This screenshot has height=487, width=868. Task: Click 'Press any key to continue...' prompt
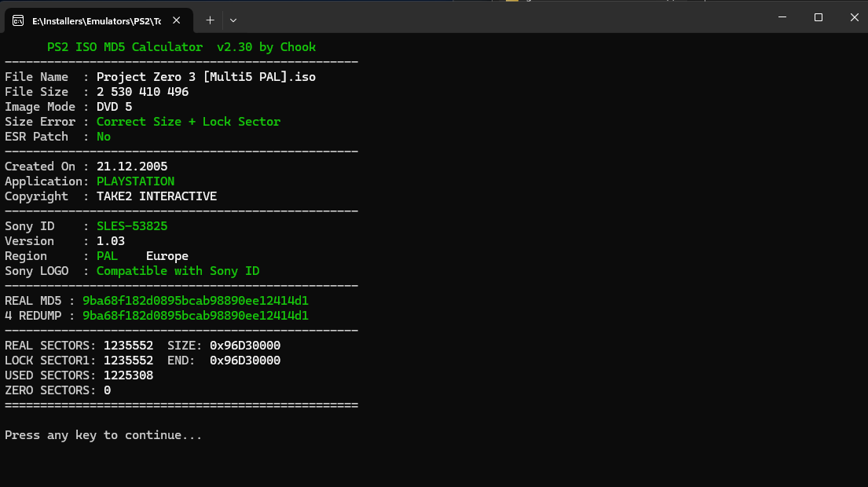pyautogui.click(x=104, y=435)
